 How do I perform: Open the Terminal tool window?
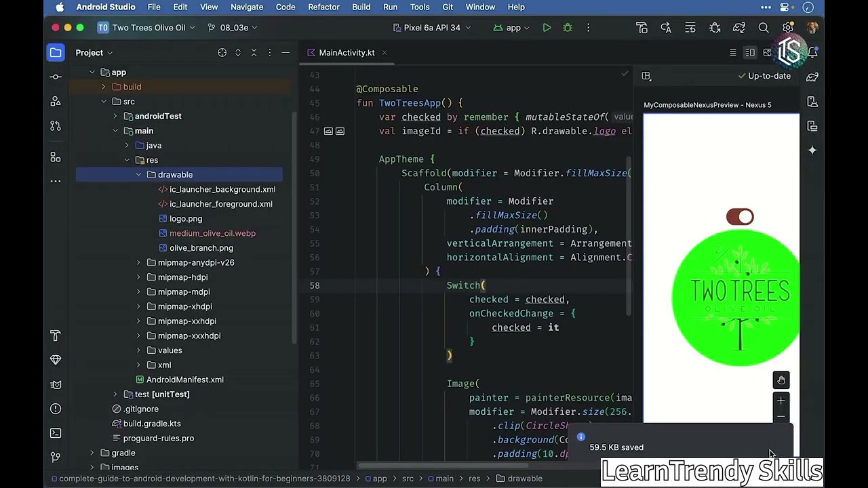click(56, 433)
